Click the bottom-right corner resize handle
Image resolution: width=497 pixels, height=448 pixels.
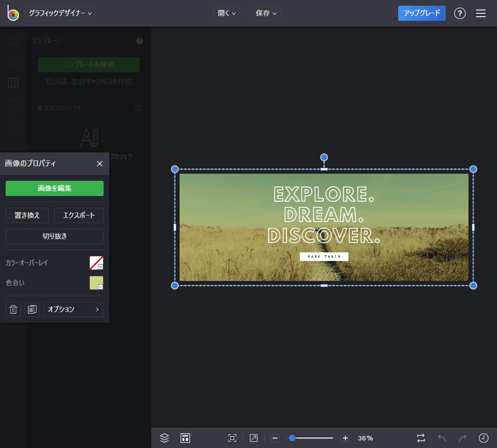[x=473, y=286]
